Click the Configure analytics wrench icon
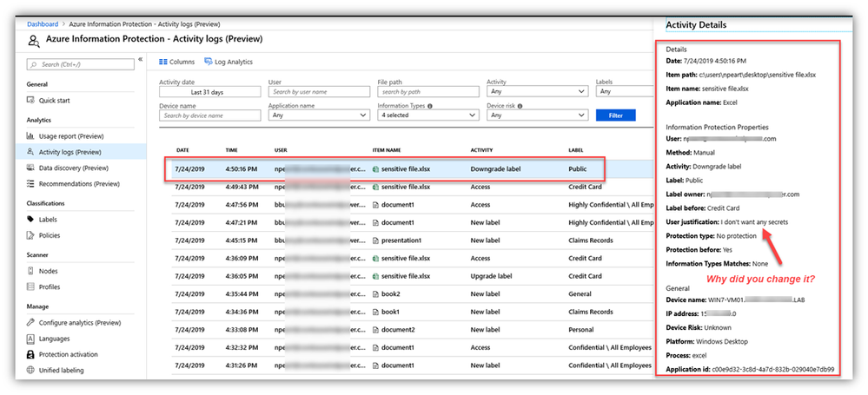The width and height of the screenshot is (868, 395). tap(30, 323)
